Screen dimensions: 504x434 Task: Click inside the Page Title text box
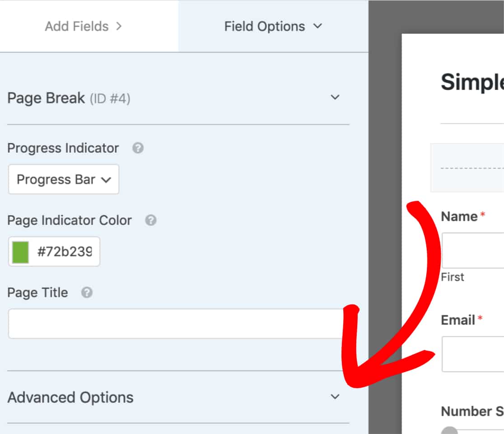(178, 323)
